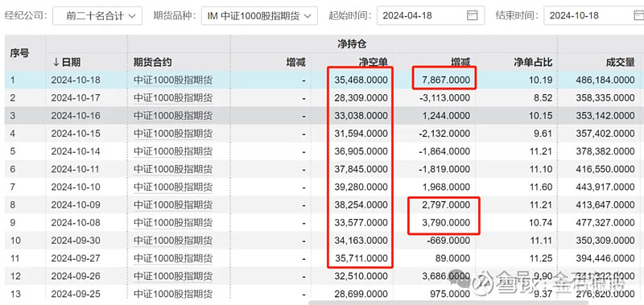
Task: Open 中证1000股指期货 link for 2024-10-08
Action: 173,223
